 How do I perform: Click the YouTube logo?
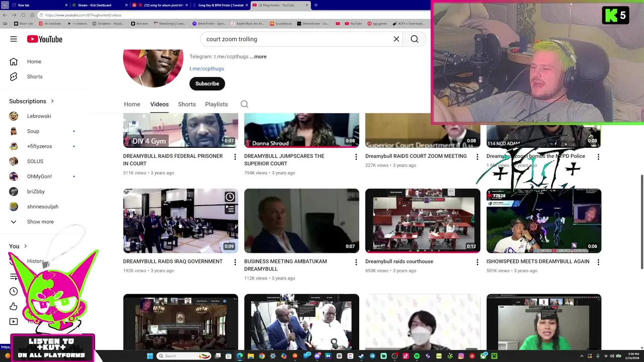pyautogui.click(x=45, y=39)
